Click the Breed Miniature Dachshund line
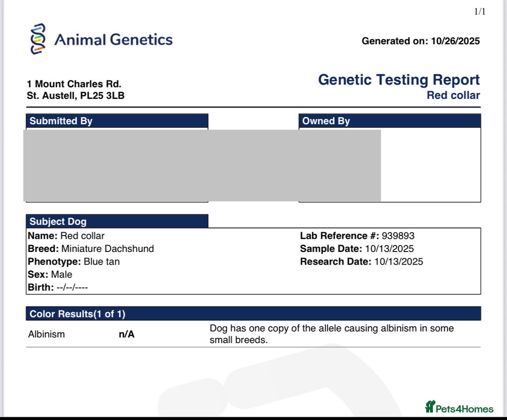Image resolution: width=507 pixels, height=420 pixels. coord(91,249)
